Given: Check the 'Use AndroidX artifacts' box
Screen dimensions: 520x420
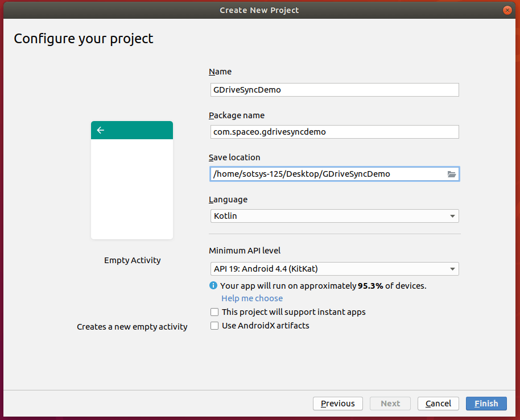Looking at the screenshot, I should pyautogui.click(x=214, y=326).
